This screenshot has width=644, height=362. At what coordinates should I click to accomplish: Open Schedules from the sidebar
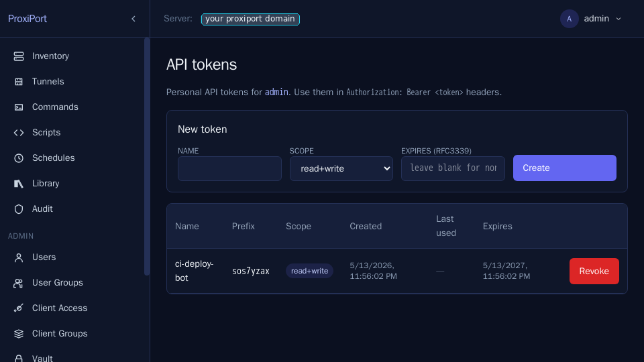tap(54, 158)
